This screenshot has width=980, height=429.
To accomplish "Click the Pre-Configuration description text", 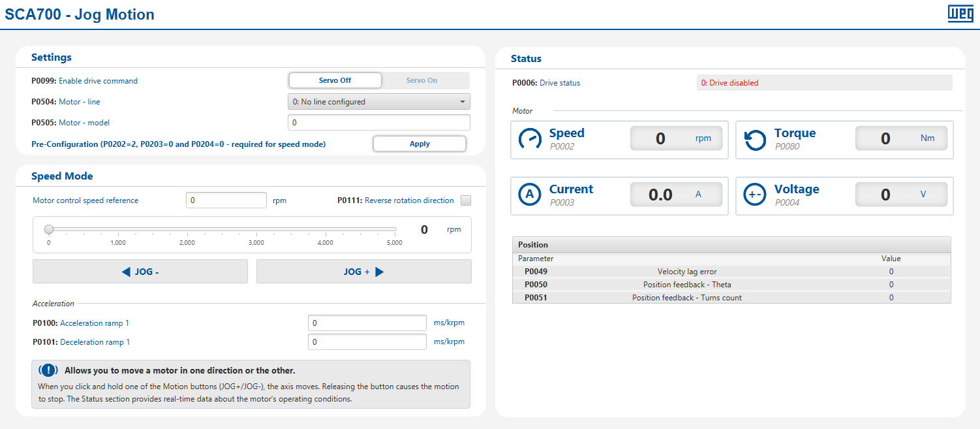I will 178,144.
